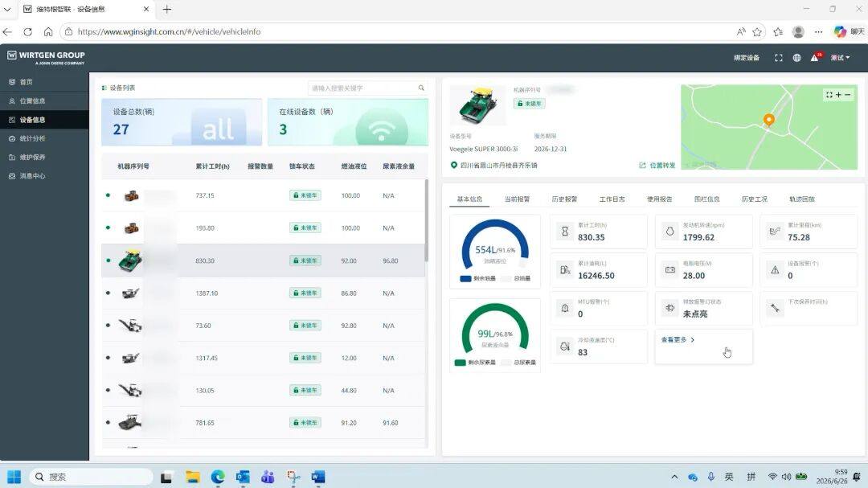Click 未锁车 badge in device detail panel

click(x=529, y=104)
